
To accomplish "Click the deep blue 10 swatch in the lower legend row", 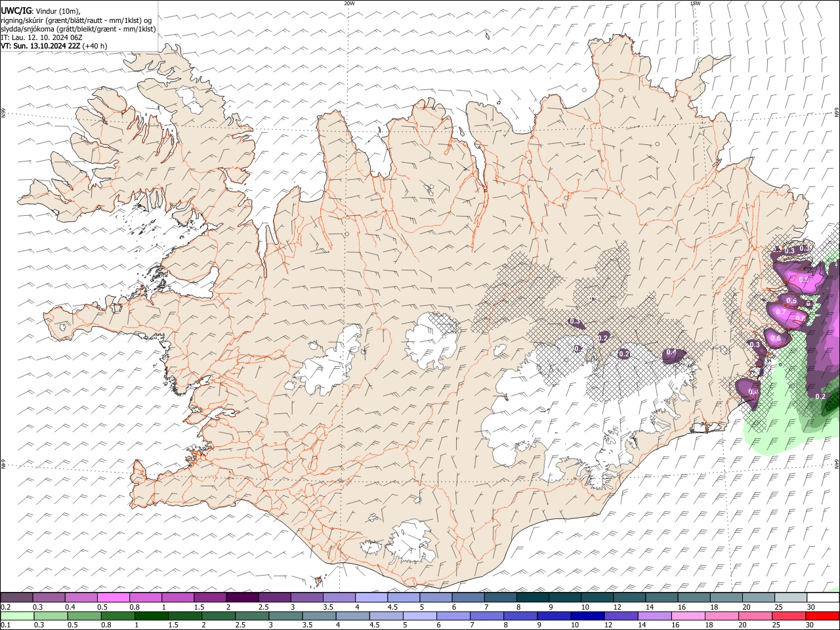I will point(587,616).
